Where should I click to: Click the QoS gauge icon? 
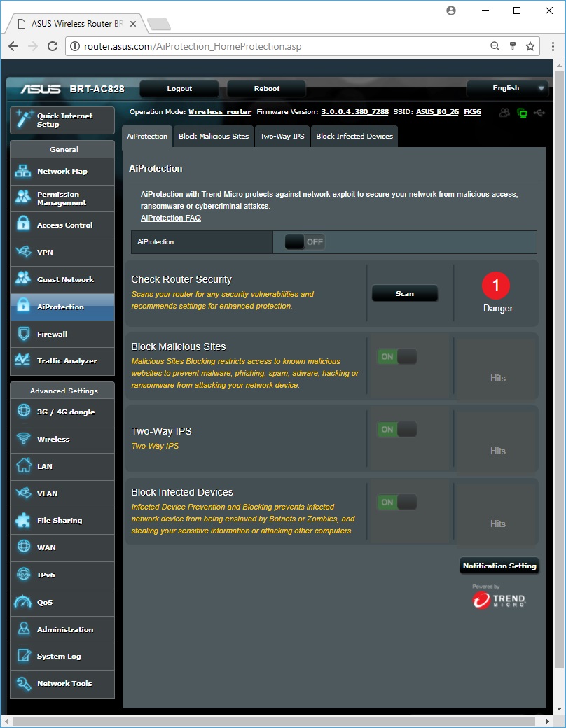coord(23,602)
